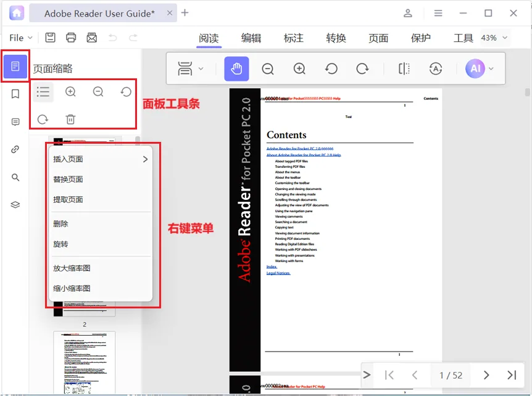This screenshot has height=396, width=532.
Task: Choose 替换页面 from the context menu
Action: pos(101,179)
